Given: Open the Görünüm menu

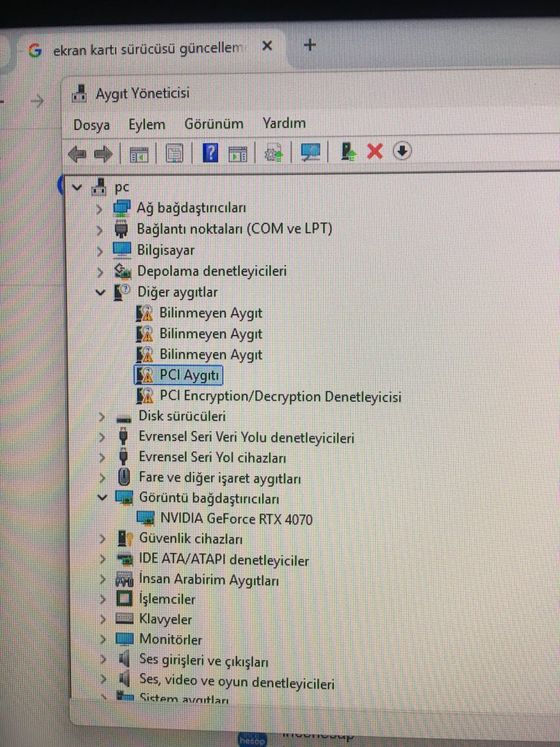Looking at the screenshot, I should [x=214, y=124].
